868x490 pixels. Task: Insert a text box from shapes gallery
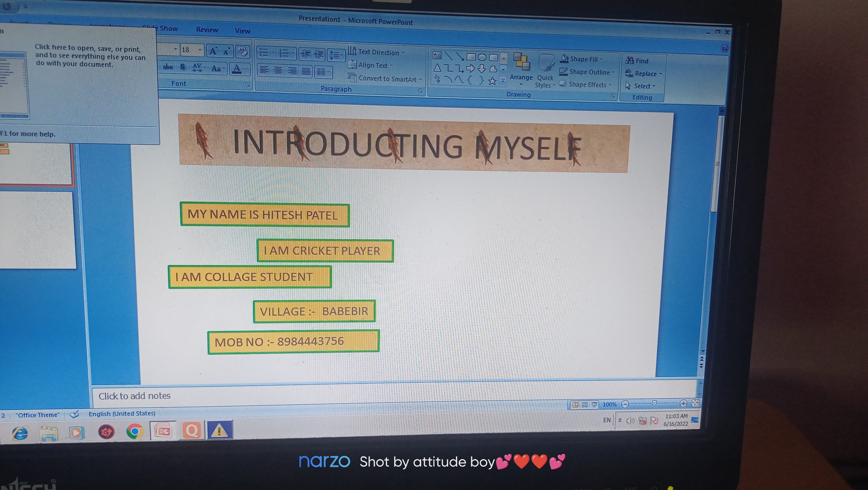tap(437, 55)
